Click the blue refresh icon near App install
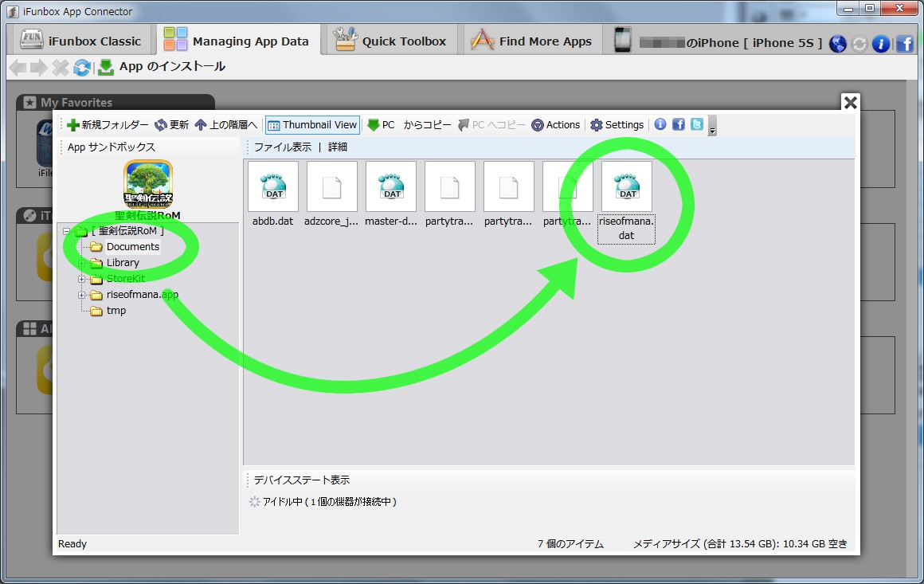Image resolution: width=924 pixels, height=584 pixels. tap(82, 68)
